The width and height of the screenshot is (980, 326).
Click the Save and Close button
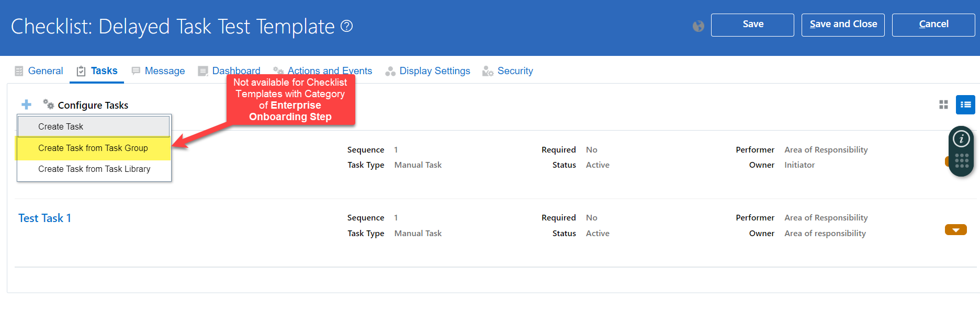pos(843,25)
